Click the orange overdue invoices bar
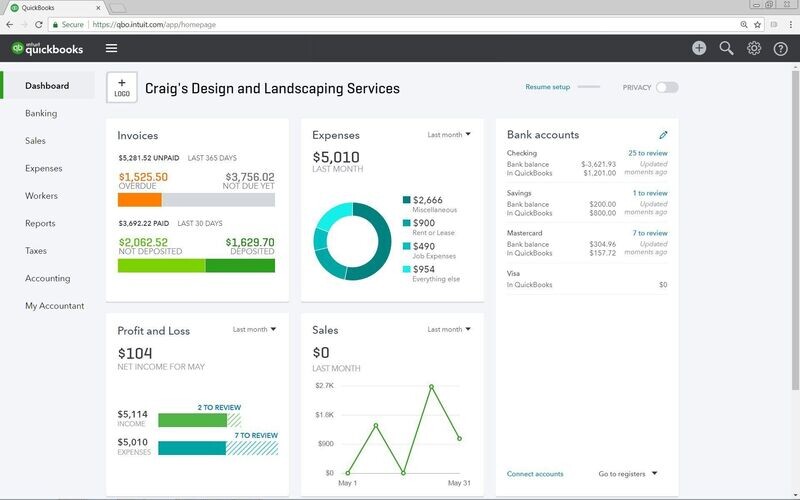This screenshot has width=800, height=500. click(x=140, y=199)
